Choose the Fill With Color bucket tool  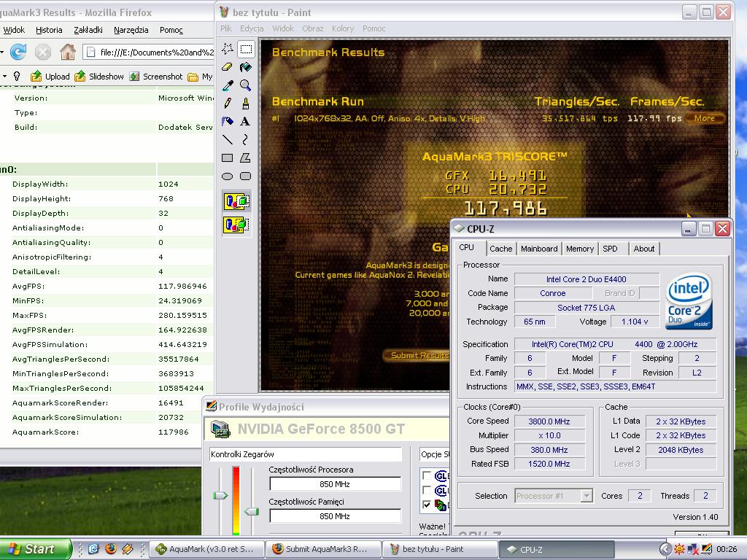246,67
